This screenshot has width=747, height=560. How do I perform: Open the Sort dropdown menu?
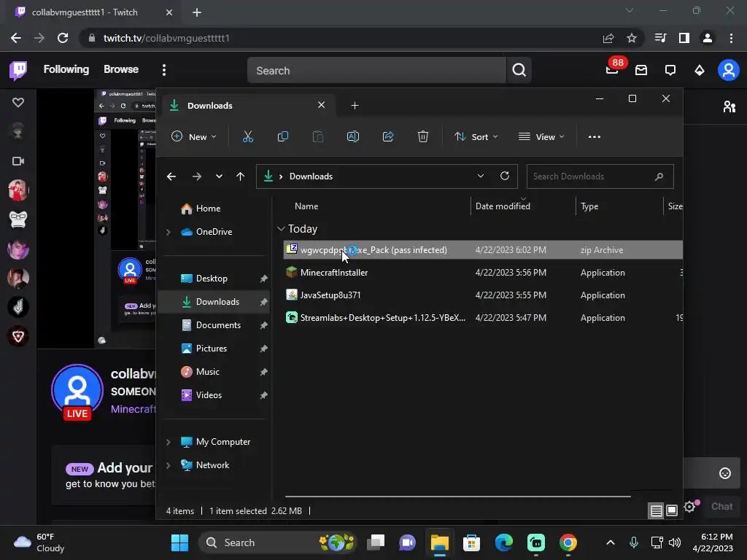point(476,136)
